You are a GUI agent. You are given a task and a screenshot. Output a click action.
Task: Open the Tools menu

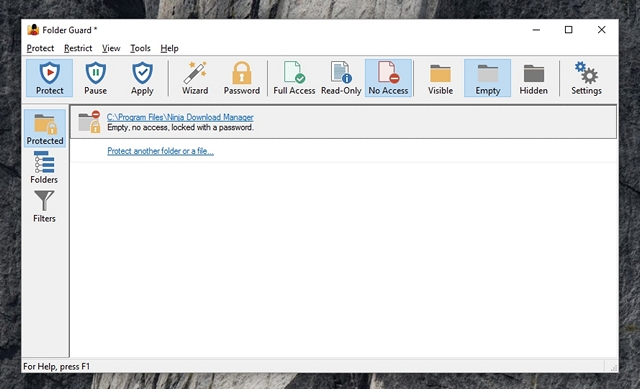(x=140, y=48)
